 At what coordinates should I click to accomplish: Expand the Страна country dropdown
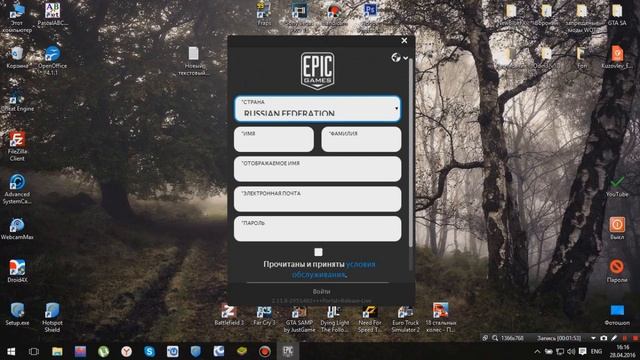click(318, 109)
